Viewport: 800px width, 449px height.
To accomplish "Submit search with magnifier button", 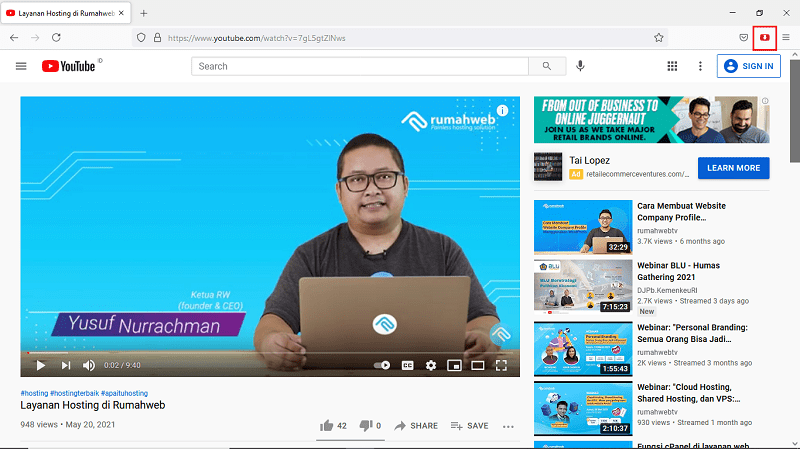I will tap(547, 66).
